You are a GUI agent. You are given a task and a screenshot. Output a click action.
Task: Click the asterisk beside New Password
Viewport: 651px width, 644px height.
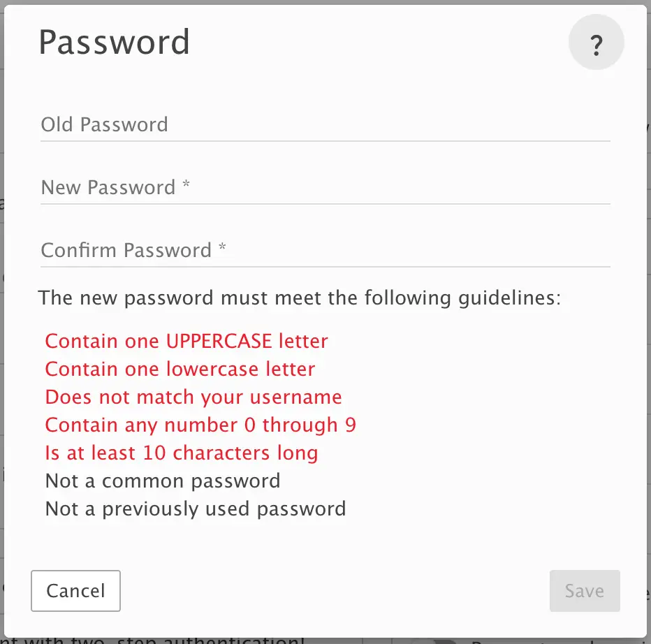(186, 186)
